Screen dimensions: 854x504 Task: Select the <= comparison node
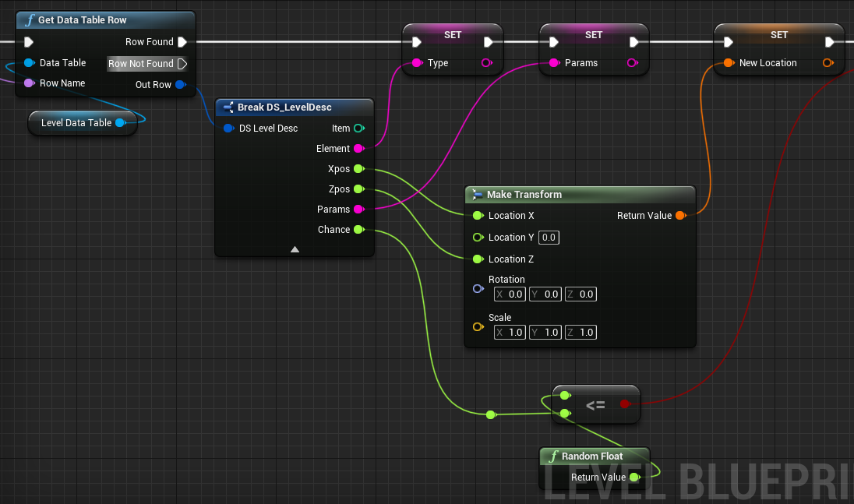[596, 404]
